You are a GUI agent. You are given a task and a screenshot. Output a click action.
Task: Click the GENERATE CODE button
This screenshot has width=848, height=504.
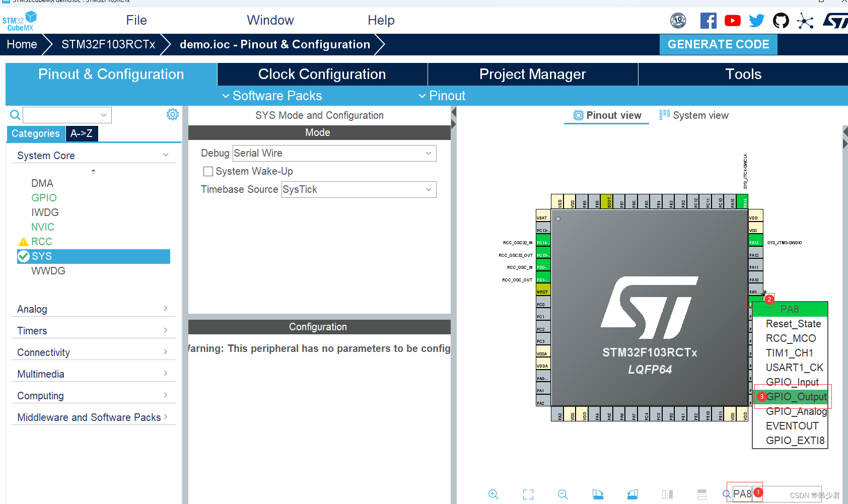[x=718, y=44]
